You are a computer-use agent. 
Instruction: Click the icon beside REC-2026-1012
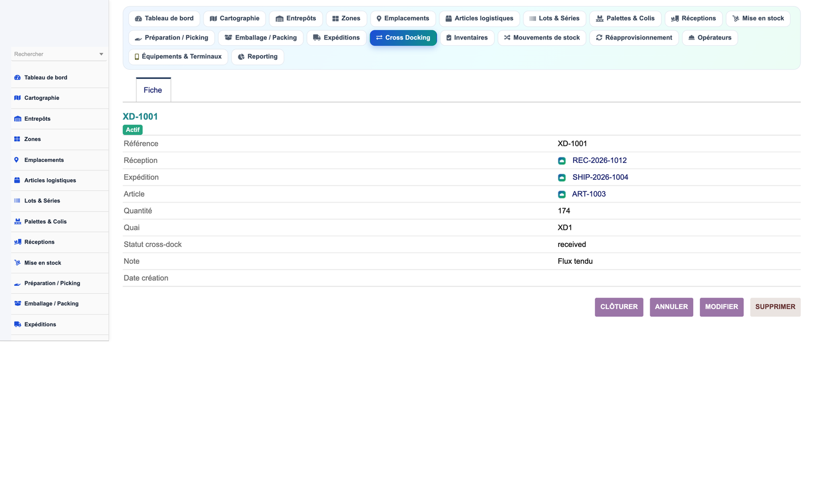(x=562, y=161)
